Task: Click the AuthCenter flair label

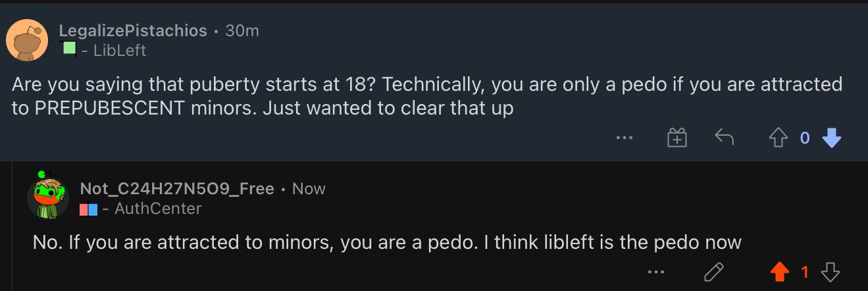Action: click(x=157, y=209)
